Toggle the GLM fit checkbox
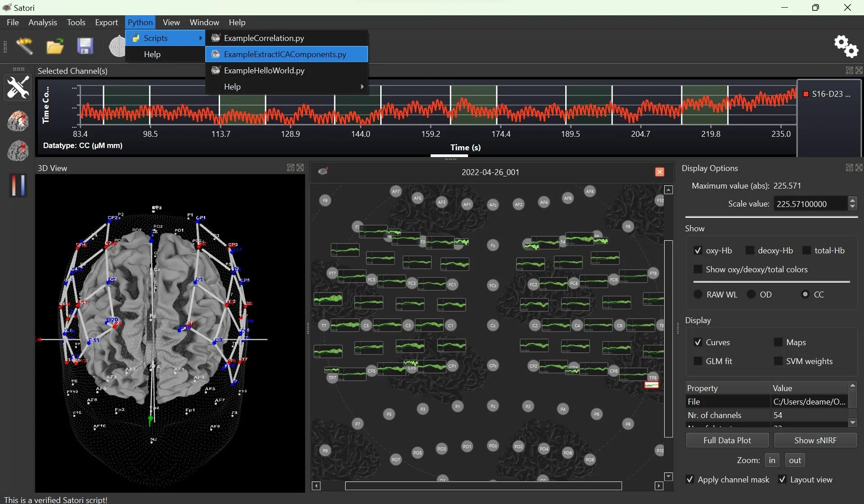The height and width of the screenshot is (504, 864). pos(698,361)
